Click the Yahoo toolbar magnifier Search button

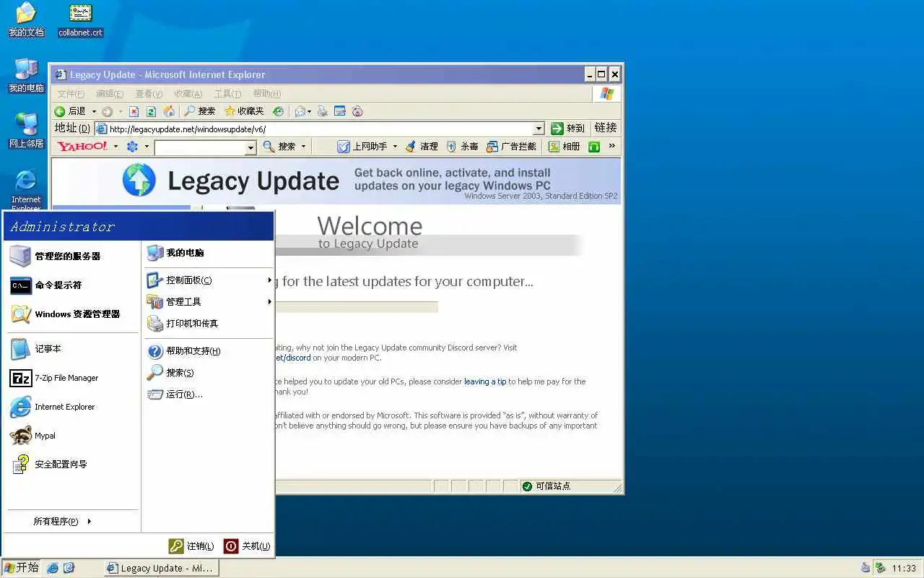coord(279,146)
